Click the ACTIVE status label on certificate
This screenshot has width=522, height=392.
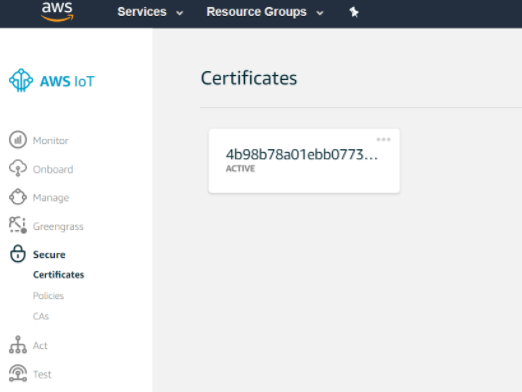240,169
